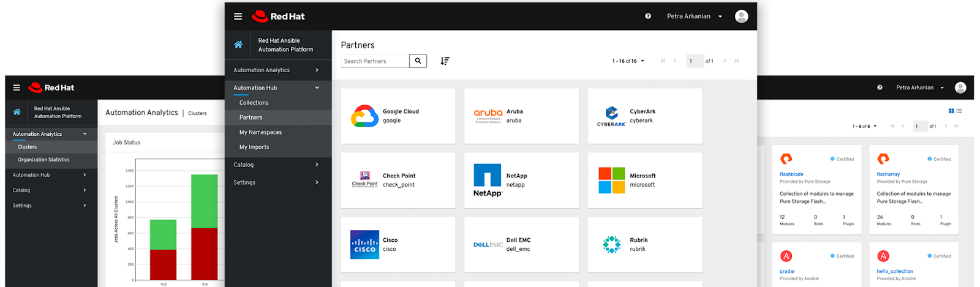
Task: Open the NetApp partner logo
Action: click(488, 180)
